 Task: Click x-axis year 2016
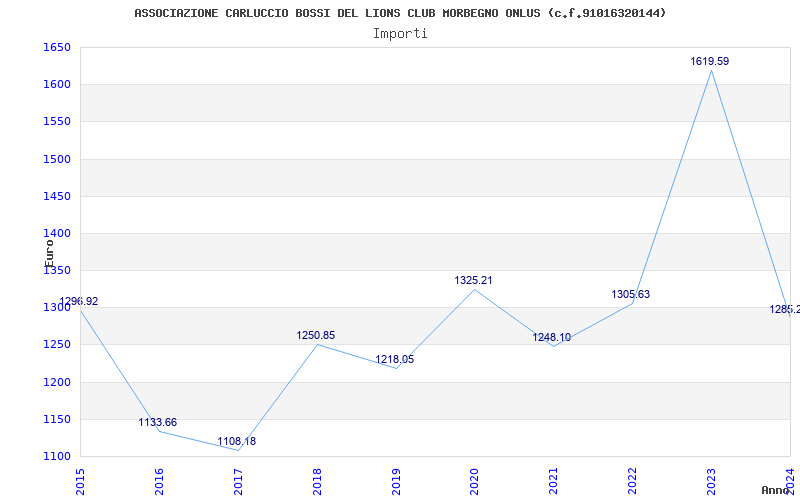pyautogui.click(x=159, y=480)
